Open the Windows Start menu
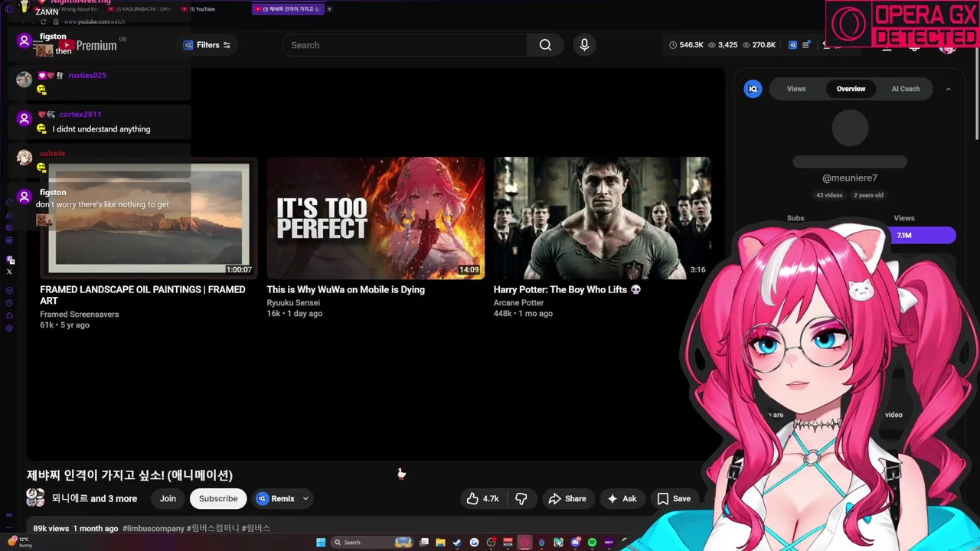Image resolution: width=980 pixels, height=551 pixels. (x=321, y=543)
